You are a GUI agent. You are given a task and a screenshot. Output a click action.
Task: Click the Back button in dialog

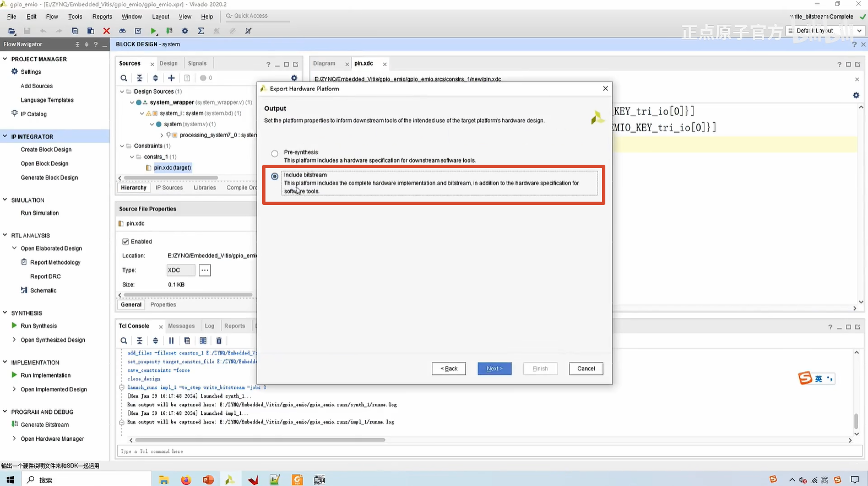point(449,369)
